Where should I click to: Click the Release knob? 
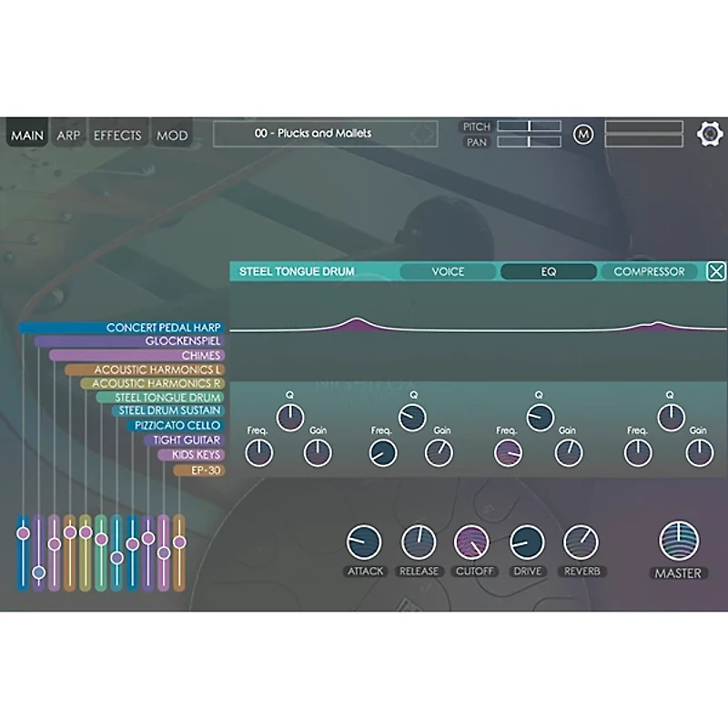coord(419,542)
